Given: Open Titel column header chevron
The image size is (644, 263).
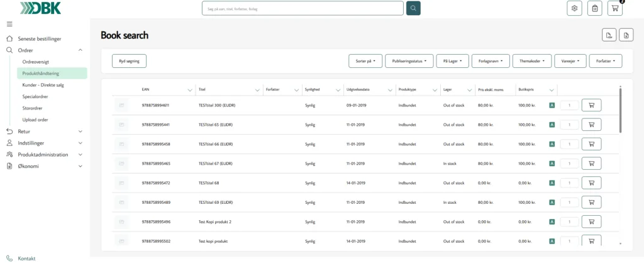Looking at the screenshot, I should coord(257,90).
